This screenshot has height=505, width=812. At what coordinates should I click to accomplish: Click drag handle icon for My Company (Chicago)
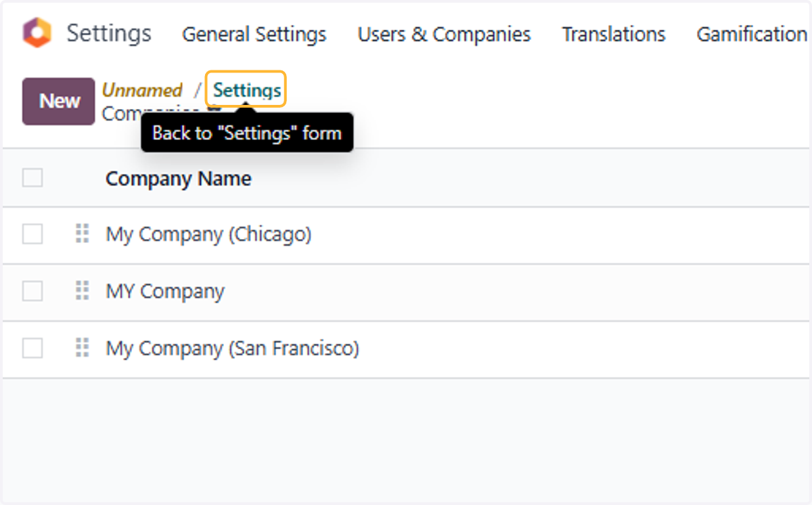83,234
